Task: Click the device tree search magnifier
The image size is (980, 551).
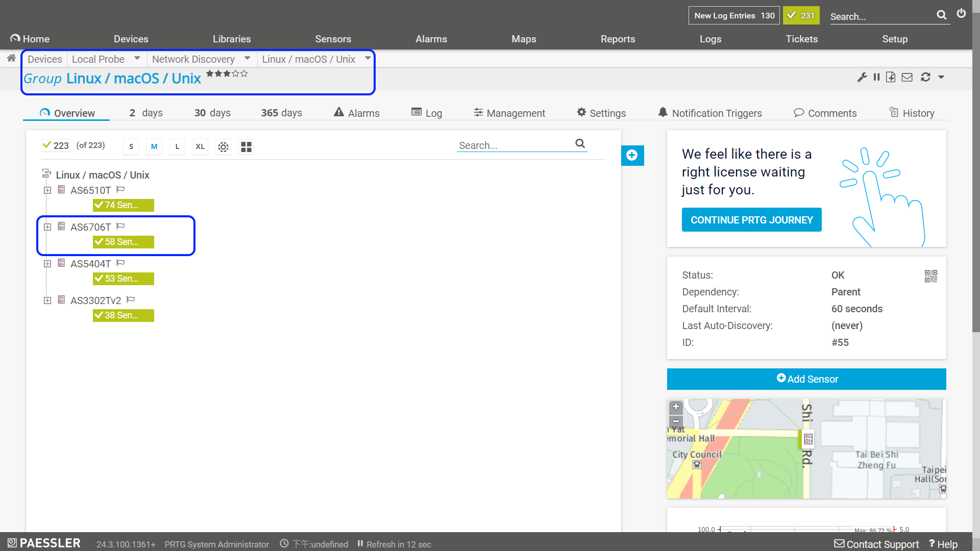Action: tap(580, 144)
